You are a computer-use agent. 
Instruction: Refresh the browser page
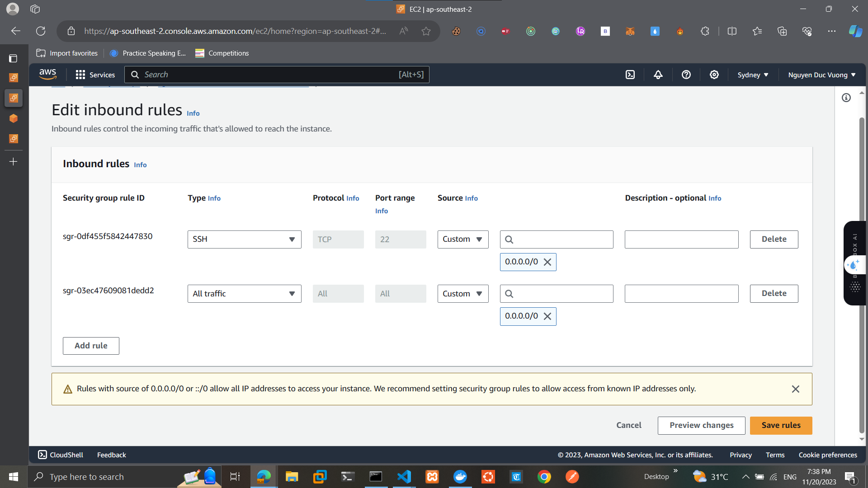click(41, 31)
